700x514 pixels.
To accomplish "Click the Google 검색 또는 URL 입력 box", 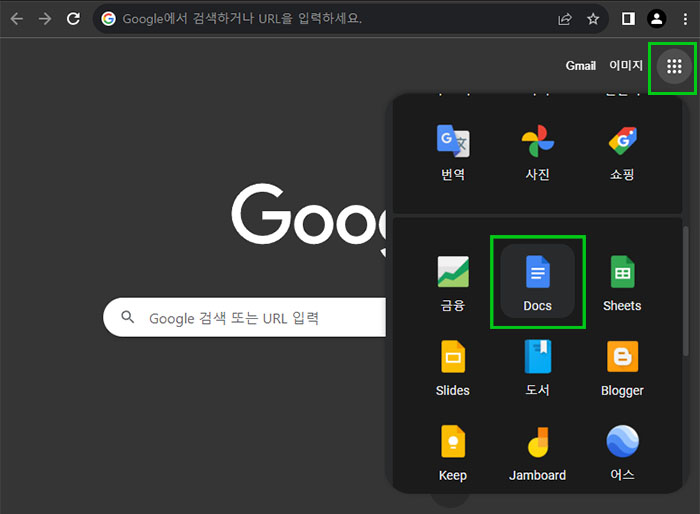I will (x=245, y=318).
